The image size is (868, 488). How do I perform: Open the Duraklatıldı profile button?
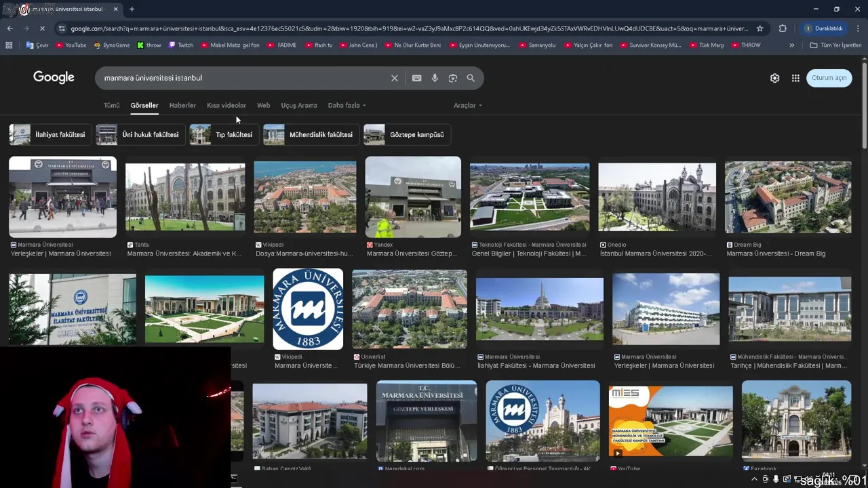coord(824,28)
